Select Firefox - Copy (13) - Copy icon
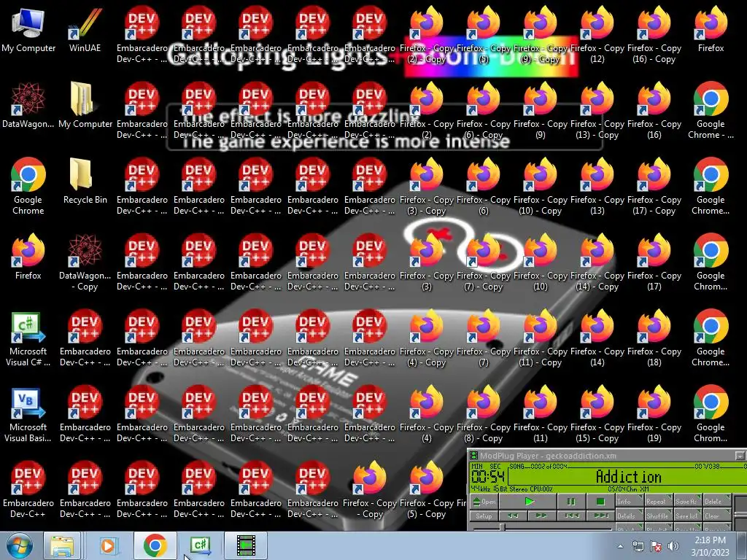 (597, 111)
